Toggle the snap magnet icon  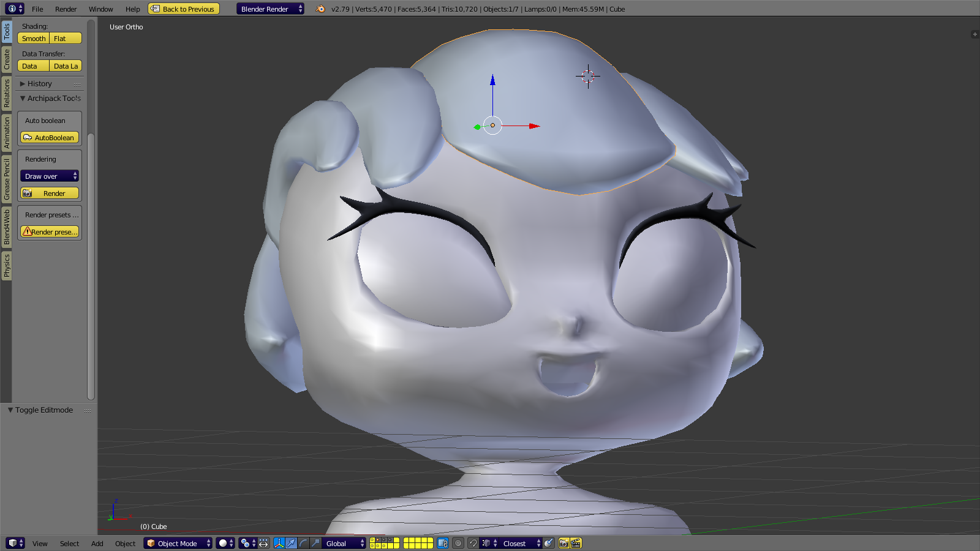pos(473,543)
